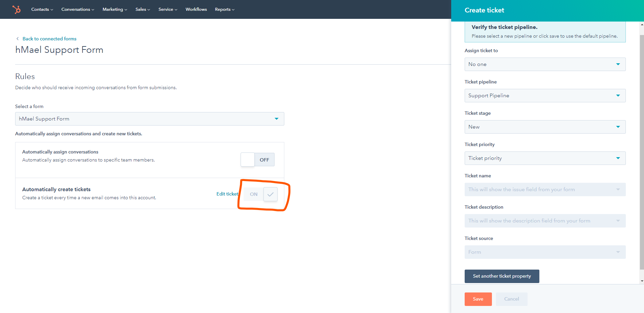The image size is (644, 313).
Task: Enable the Automatically assign conversations switch
Action: pyautogui.click(x=257, y=160)
